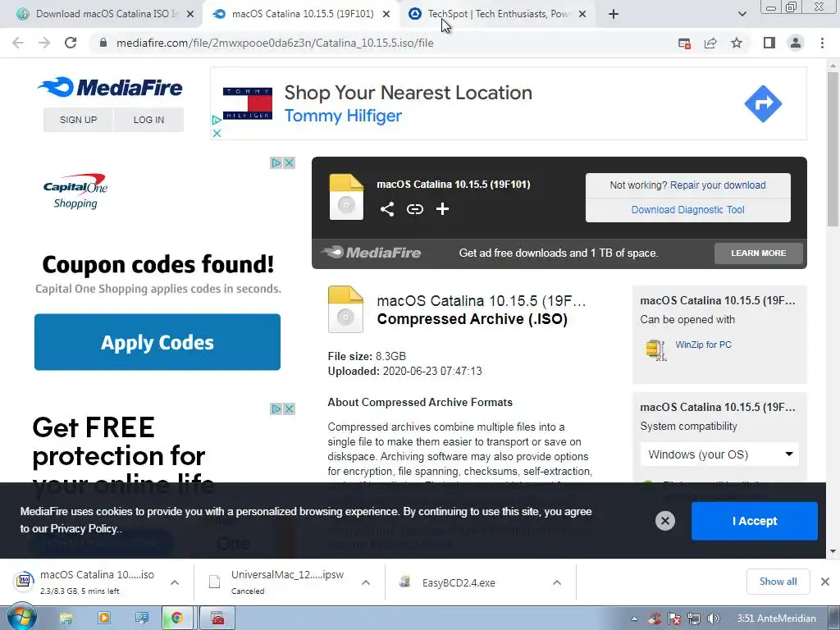The height and width of the screenshot is (630, 840).
Task: Click the Repair your download link
Action: [718, 185]
